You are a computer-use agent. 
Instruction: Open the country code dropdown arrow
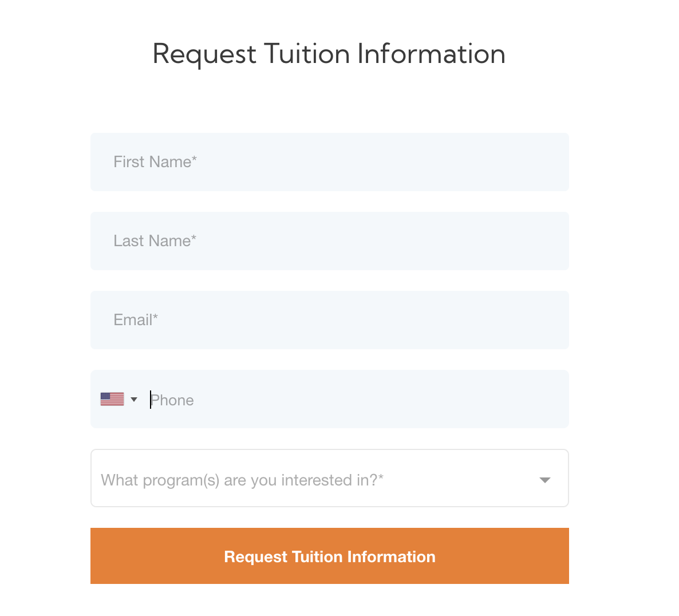[x=134, y=399]
